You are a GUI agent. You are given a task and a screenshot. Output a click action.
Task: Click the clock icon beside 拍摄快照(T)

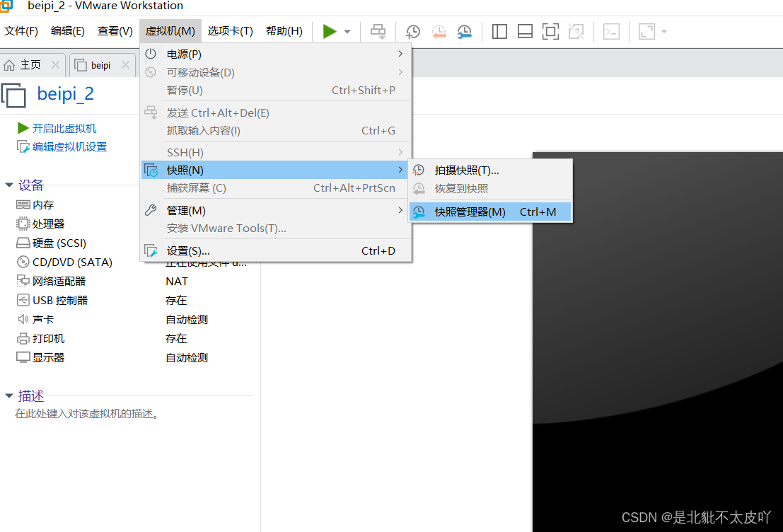click(x=419, y=170)
